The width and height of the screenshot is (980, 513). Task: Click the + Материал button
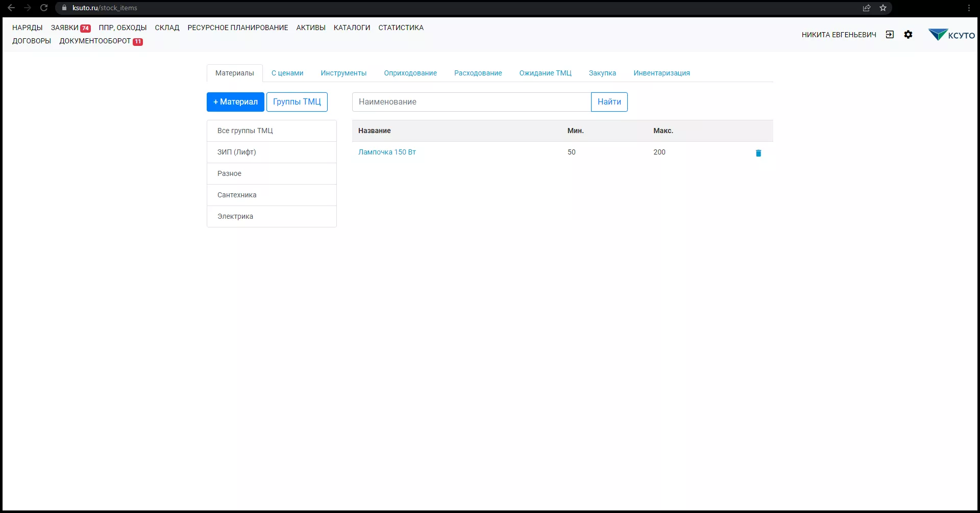(x=235, y=102)
